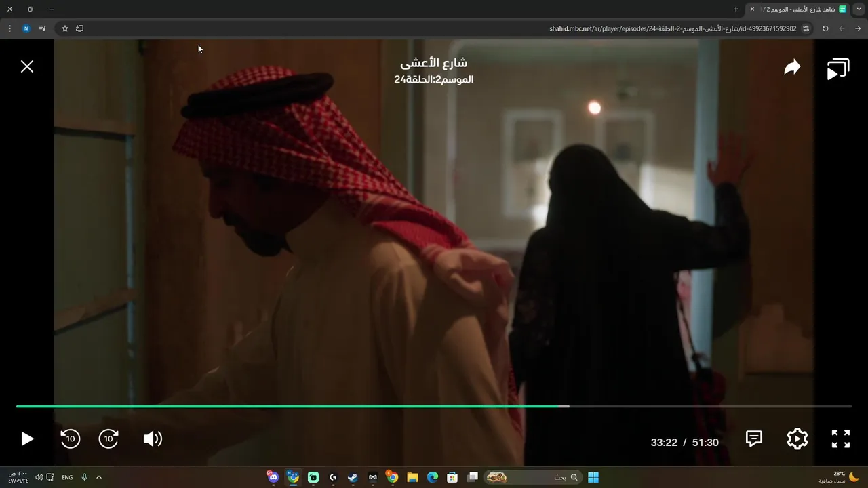Viewport: 868px width, 488px height.
Task: Rewind the video 10 seconds
Action: [70, 439]
